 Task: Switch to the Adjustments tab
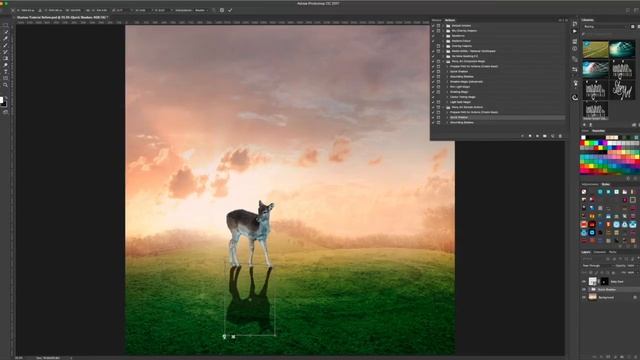[590, 184]
